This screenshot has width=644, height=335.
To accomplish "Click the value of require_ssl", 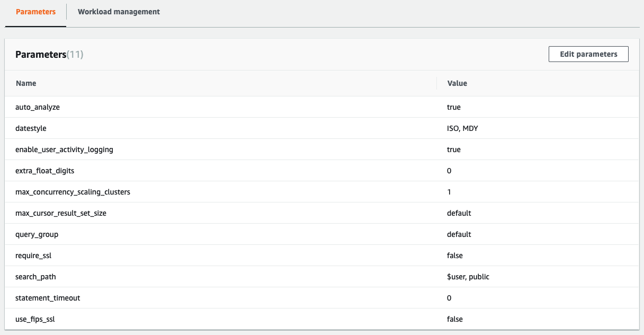I will (x=454, y=255).
